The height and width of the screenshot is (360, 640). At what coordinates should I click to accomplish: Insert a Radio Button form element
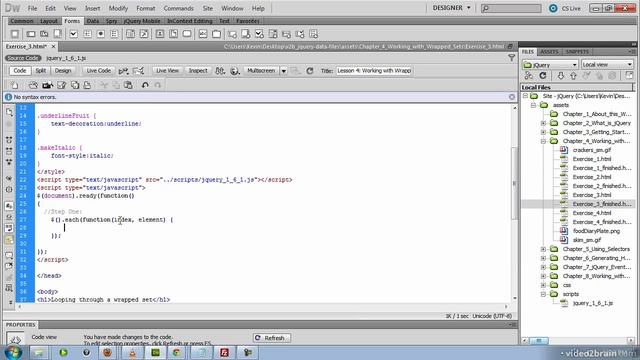pyautogui.click(x=101, y=34)
